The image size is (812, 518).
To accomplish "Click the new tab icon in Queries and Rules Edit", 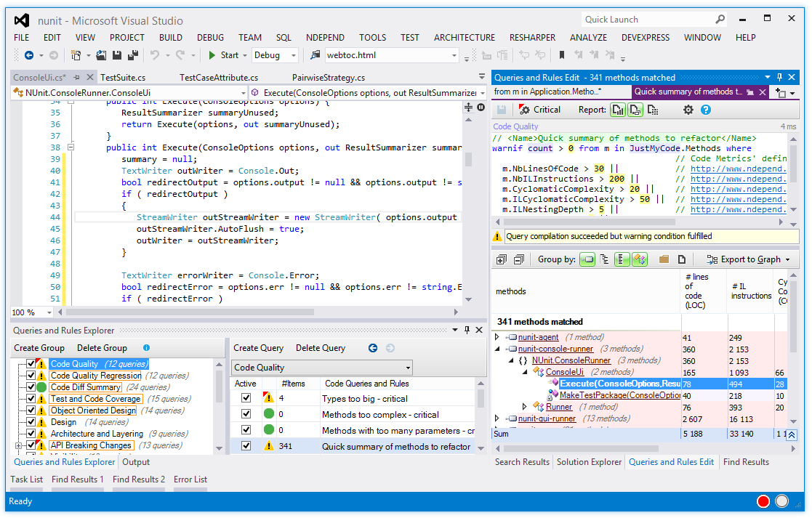I will click(x=781, y=92).
